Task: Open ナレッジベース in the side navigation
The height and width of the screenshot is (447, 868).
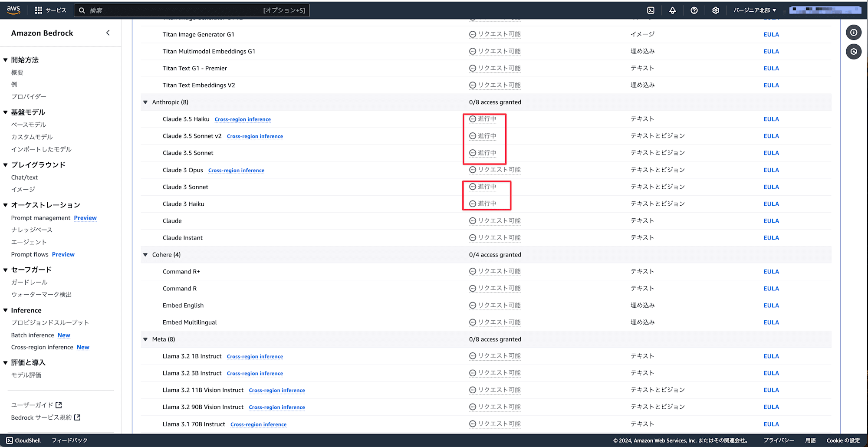Action: [32, 230]
